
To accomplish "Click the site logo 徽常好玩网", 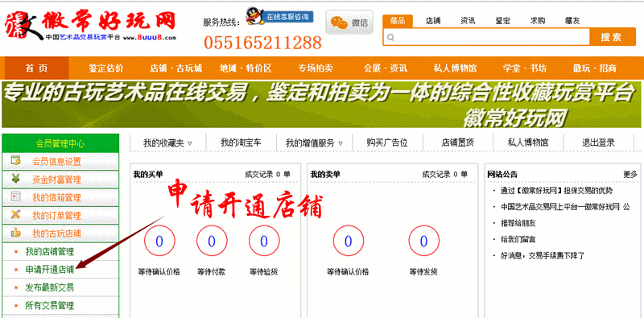I will pos(91,25).
